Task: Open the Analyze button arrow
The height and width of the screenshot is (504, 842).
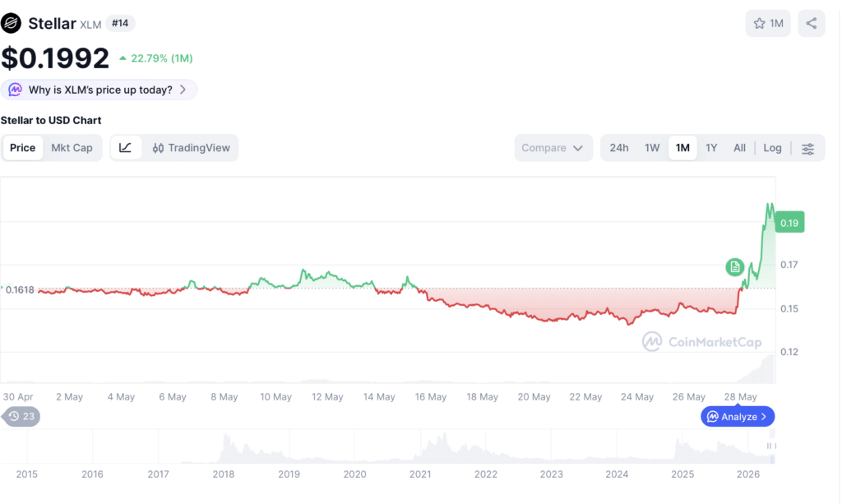Action: (x=738, y=417)
